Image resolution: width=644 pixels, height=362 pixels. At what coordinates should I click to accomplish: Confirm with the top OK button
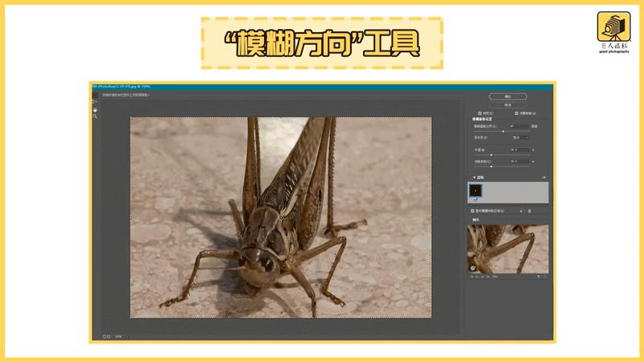point(508,97)
